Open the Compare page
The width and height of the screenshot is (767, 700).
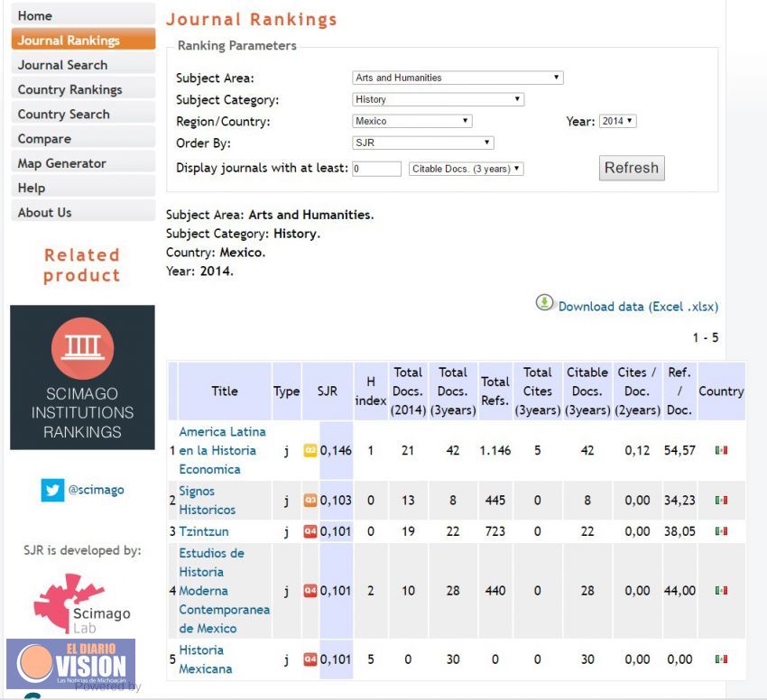[83, 138]
